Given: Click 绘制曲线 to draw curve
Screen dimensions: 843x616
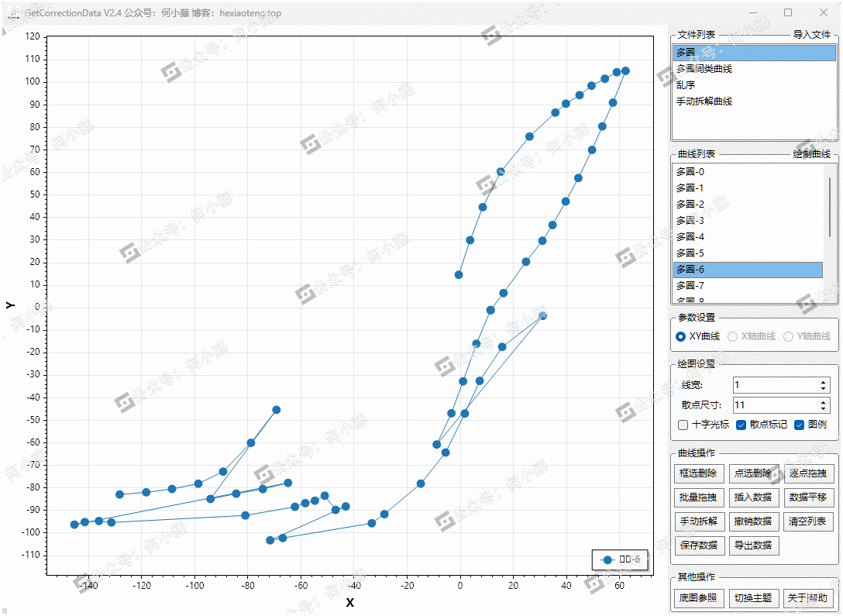Looking at the screenshot, I should point(811,155).
